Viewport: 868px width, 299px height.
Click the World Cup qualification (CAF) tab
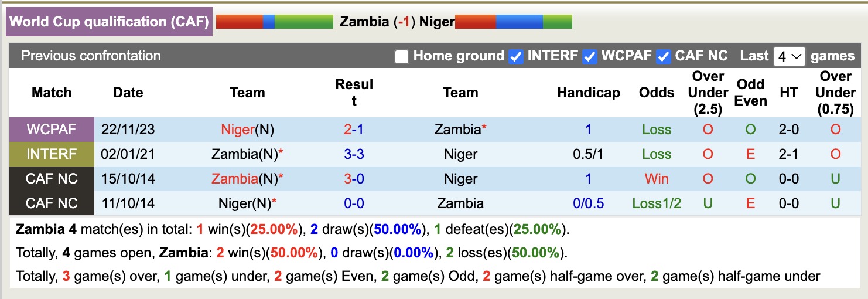(110, 22)
